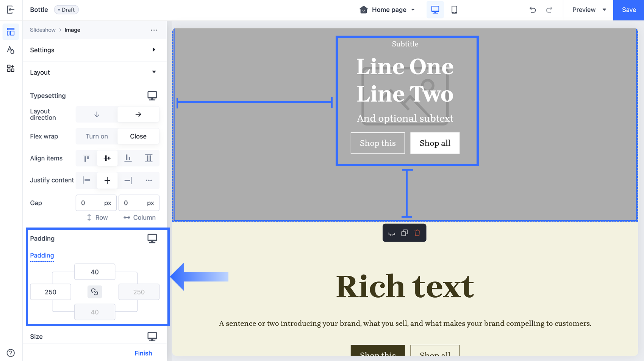Open the Sections panel in the left sidebar
Image resolution: width=644 pixels, height=361 pixels.
pyautogui.click(x=11, y=32)
